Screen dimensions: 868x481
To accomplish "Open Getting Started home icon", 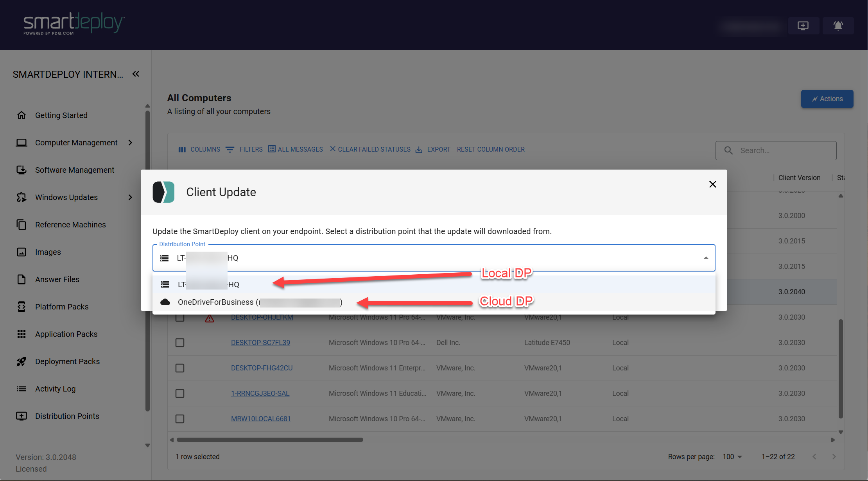I will (x=22, y=115).
